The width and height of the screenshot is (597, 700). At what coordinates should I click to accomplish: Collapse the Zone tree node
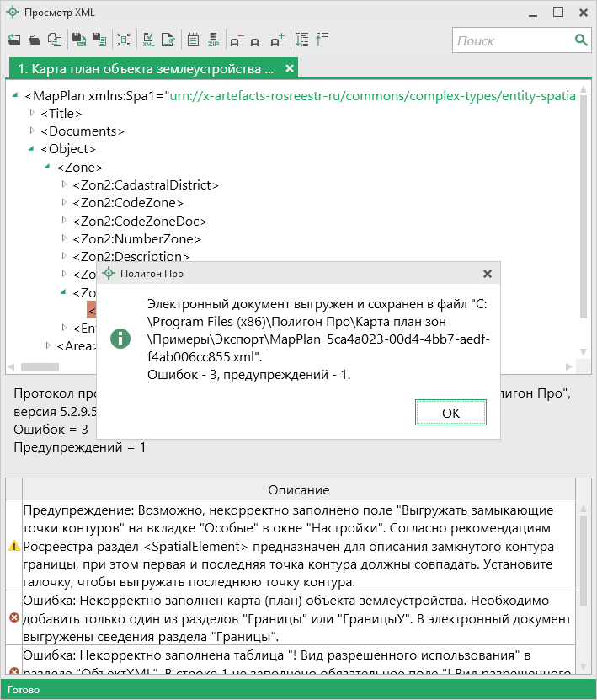[49, 167]
